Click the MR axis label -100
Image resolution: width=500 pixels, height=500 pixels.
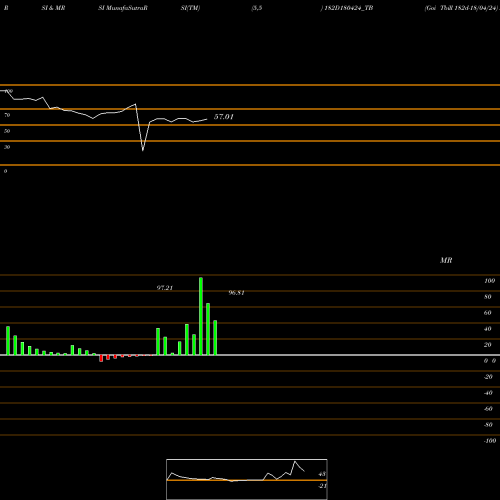490,441
